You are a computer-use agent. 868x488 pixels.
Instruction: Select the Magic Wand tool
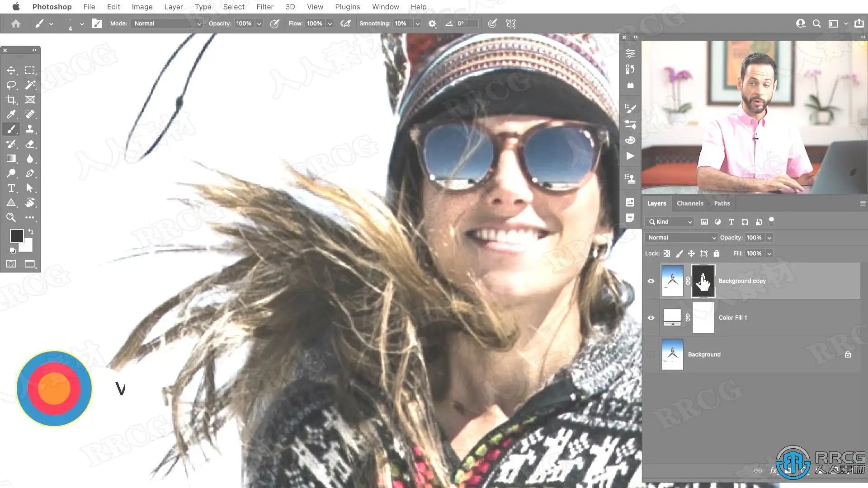(30, 85)
